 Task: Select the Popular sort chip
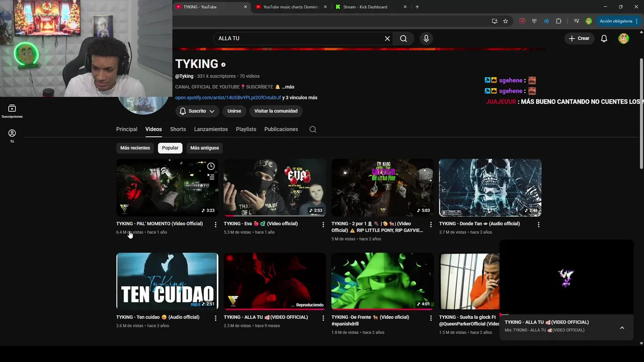click(170, 148)
